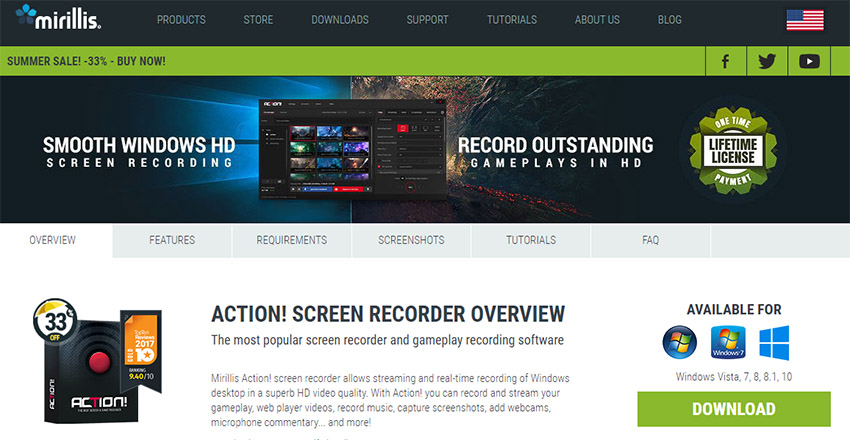The image size is (850, 440).
Task: Click the Windows Vista logo icon
Action: coord(680,342)
